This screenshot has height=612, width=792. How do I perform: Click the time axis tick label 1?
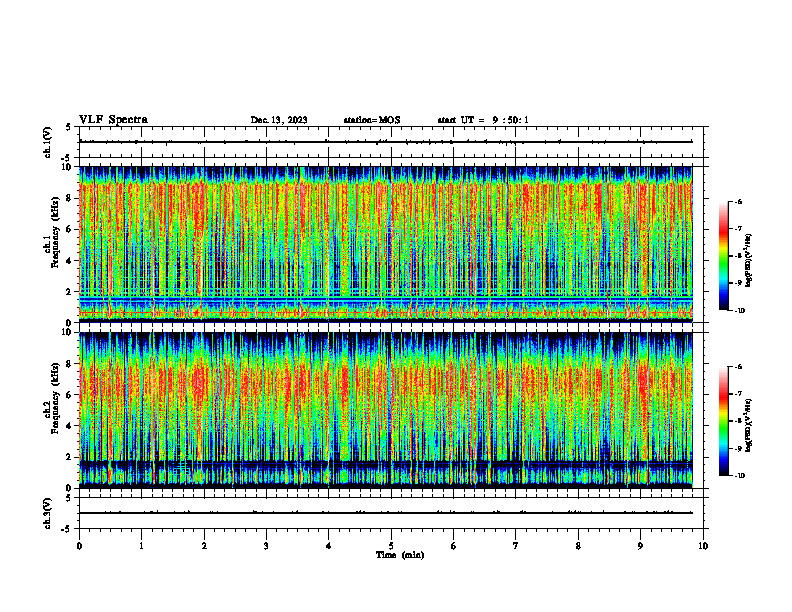click(141, 546)
